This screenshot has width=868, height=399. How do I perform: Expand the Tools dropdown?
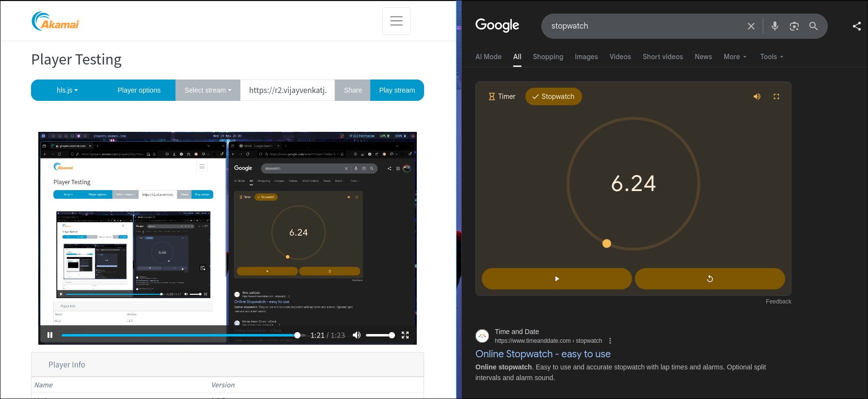click(772, 57)
